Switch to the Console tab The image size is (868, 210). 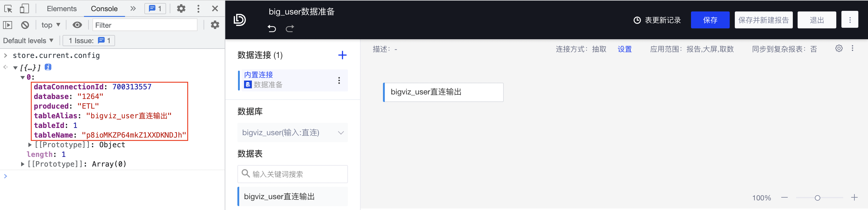pyautogui.click(x=104, y=9)
